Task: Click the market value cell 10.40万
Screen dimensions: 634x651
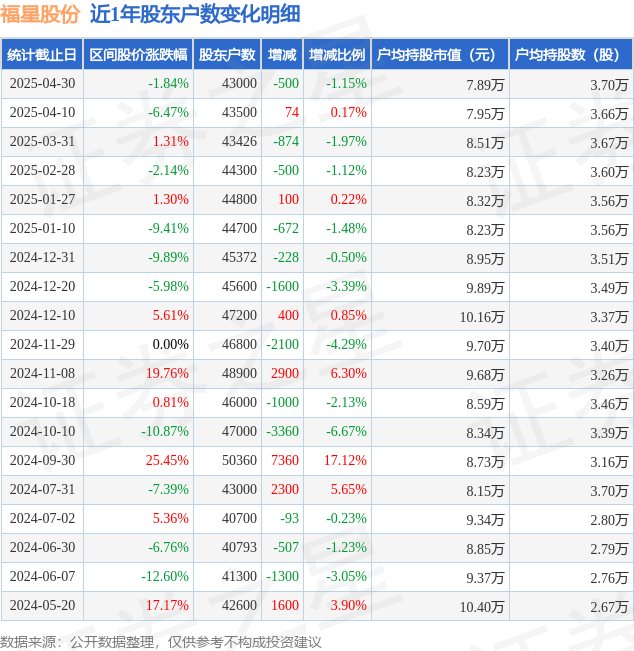Action: point(482,607)
